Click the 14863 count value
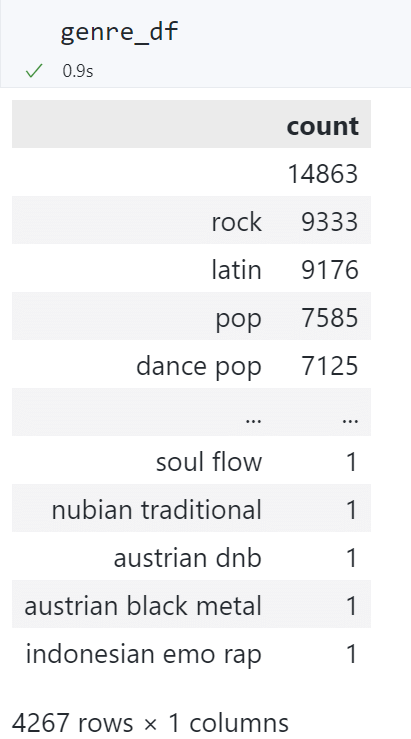Image resolution: width=411 pixels, height=739 pixels. tap(323, 173)
